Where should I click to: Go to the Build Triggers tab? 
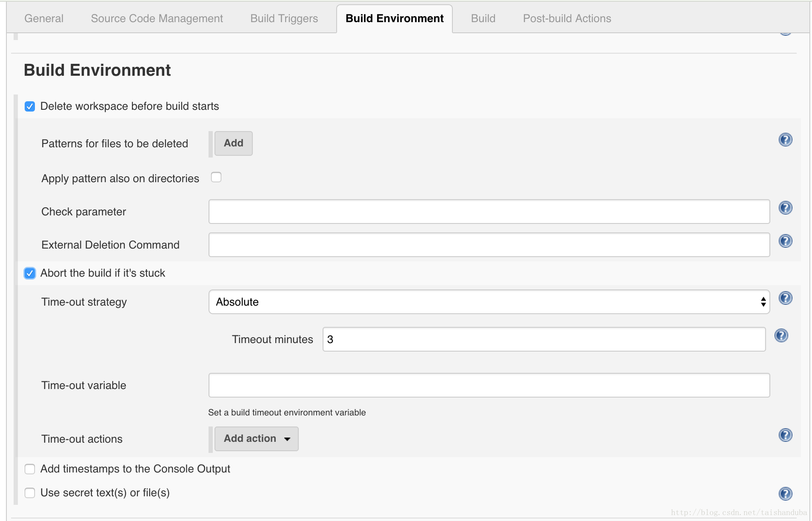tap(284, 18)
